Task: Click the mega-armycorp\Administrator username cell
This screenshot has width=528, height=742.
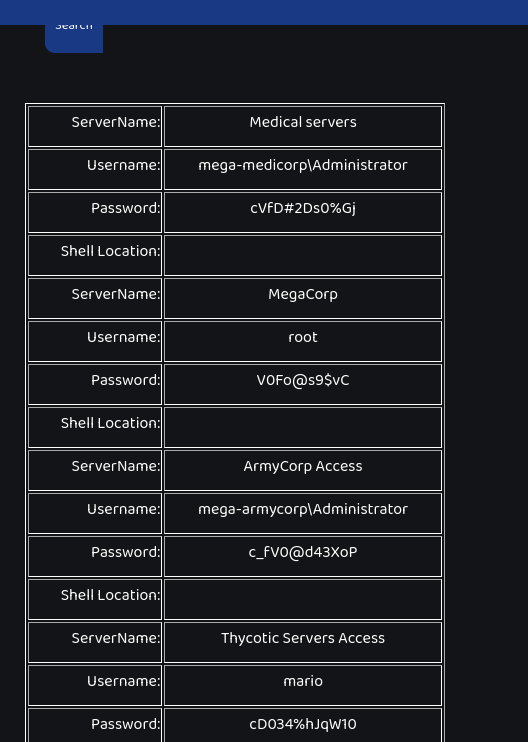Action: [303, 514]
